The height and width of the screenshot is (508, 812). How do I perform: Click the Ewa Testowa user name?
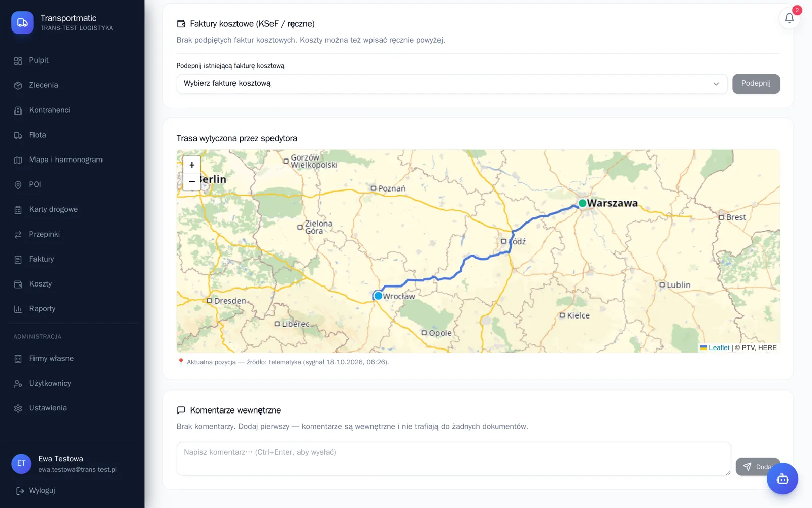click(x=60, y=459)
